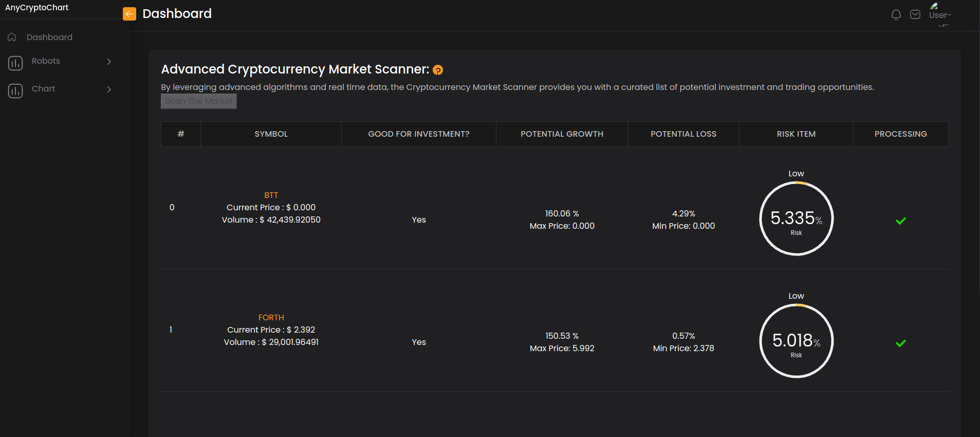Viewport: 980px width, 437px height.
Task: Click the 150.53 % growth value
Action: click(562, 336)
